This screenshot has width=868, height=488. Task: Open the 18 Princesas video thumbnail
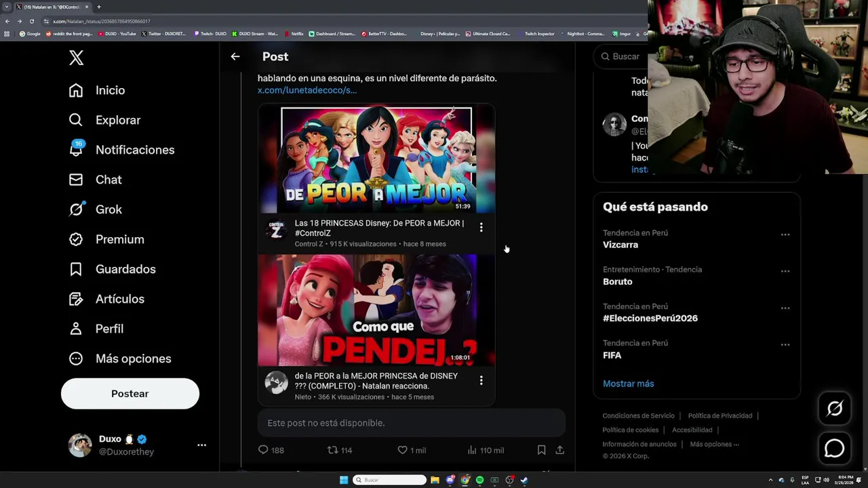(x=376, y=160)
